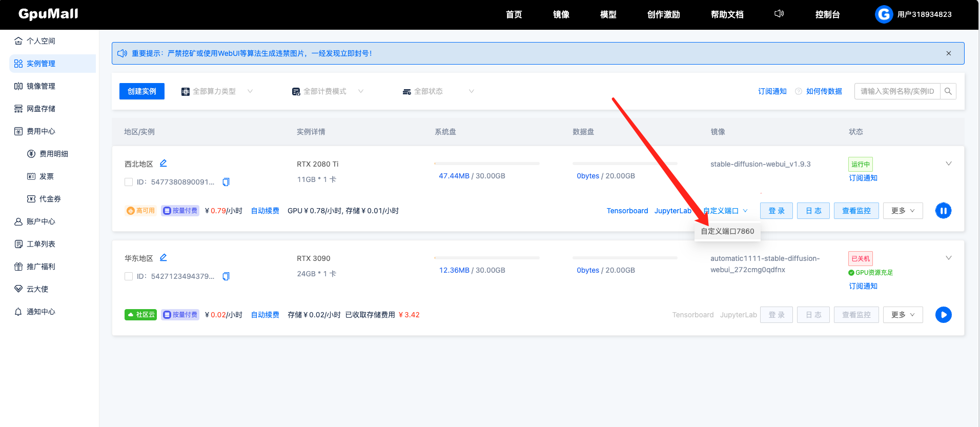Click system disk progress bar of RTX 2080 Ti
Screen dimensions: 980x427
coord(487,164)
